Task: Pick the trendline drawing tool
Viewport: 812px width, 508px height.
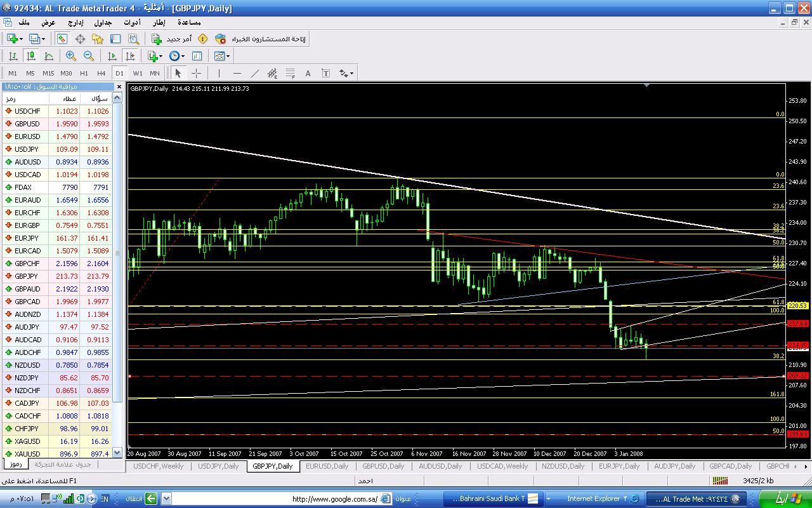Action: pos(254,73)
